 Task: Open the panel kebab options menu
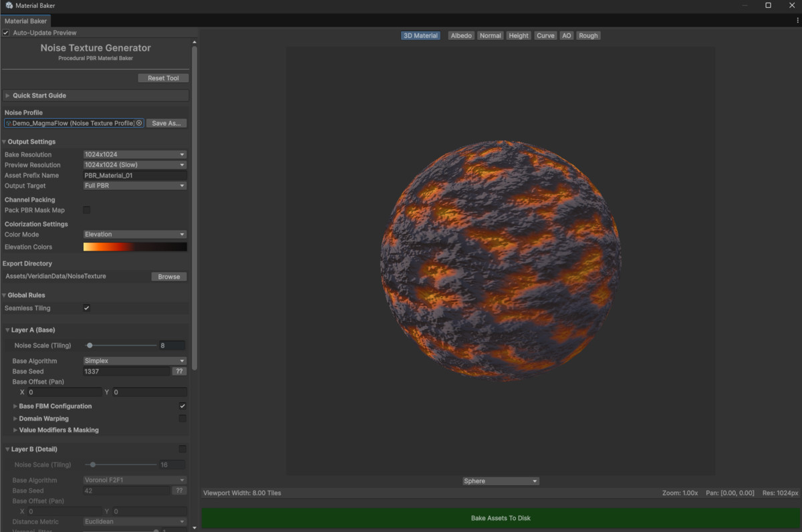click(x=797, y=21)
